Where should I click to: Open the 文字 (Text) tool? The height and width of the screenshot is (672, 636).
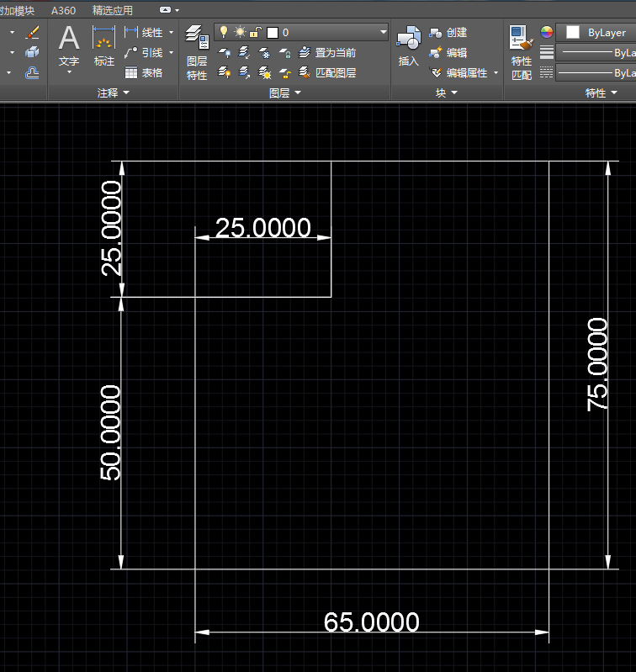69,45
